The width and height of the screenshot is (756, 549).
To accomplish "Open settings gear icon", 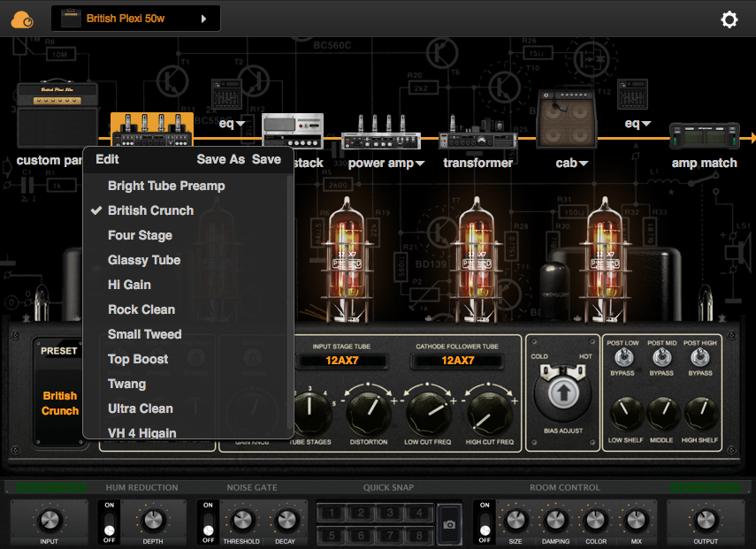I will click(x=729, y=19).
